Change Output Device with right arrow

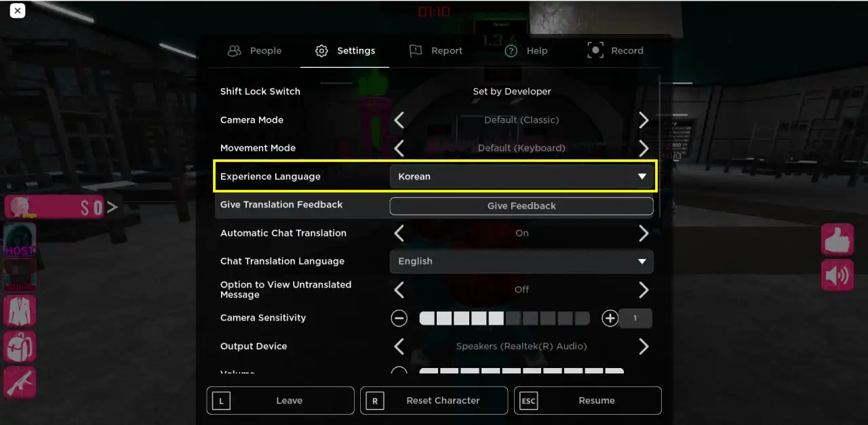(643, 347)
